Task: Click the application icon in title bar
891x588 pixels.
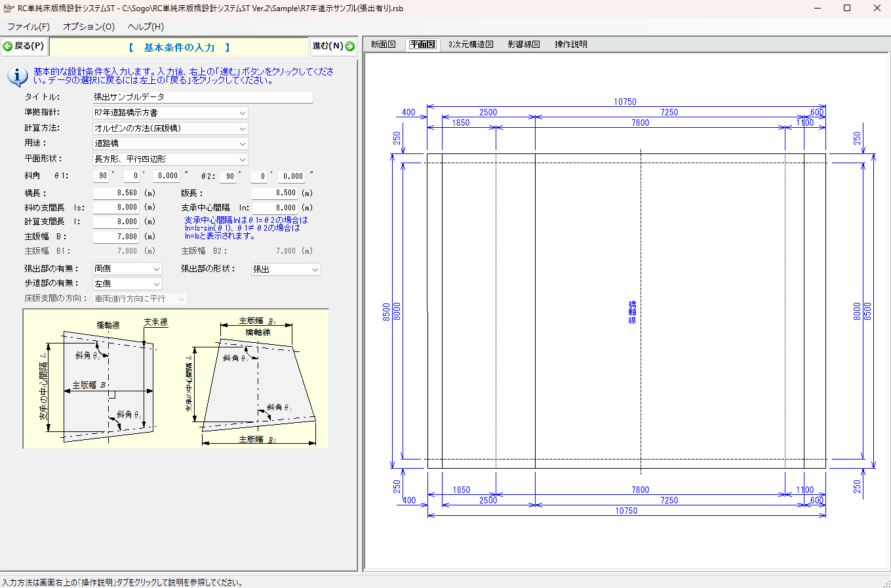Action: (x=9, y=9)
